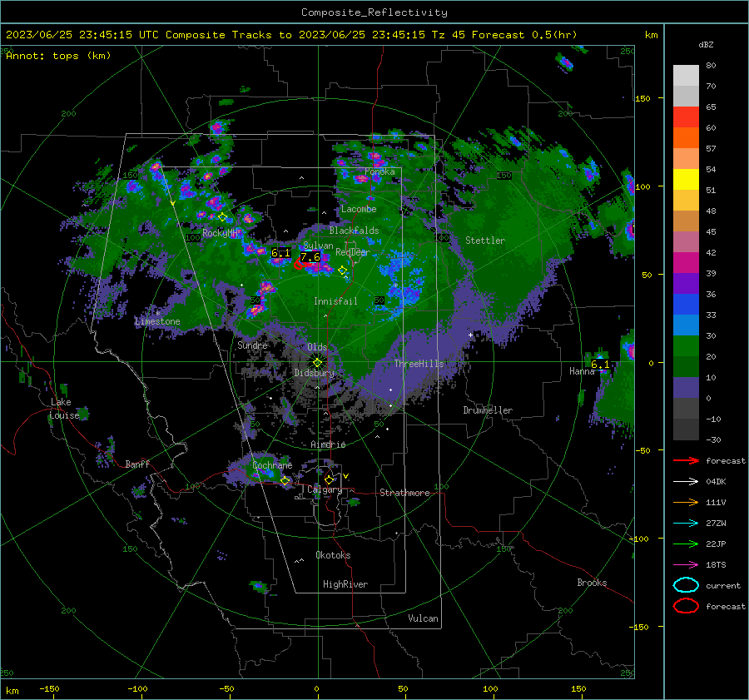Click the red storm ellipse near Sylvan
The image size is (749, 700).
click(x=299, y=264)
